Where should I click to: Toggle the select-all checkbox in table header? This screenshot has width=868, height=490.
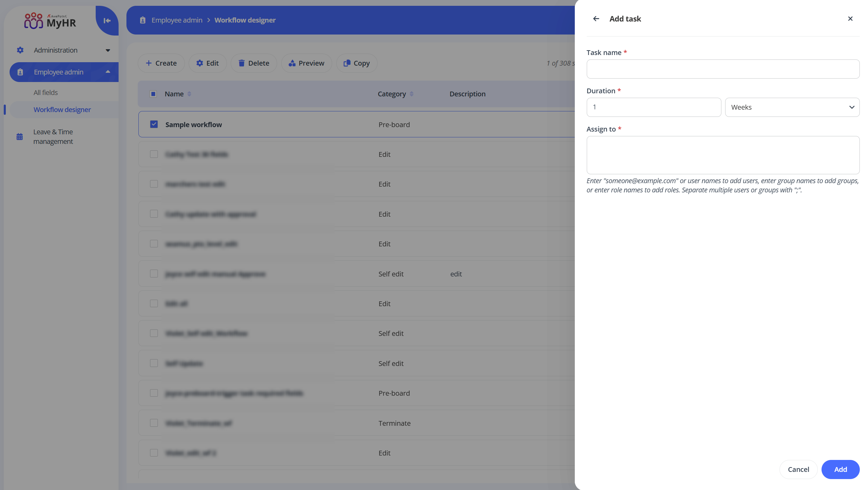coord(153,94)
